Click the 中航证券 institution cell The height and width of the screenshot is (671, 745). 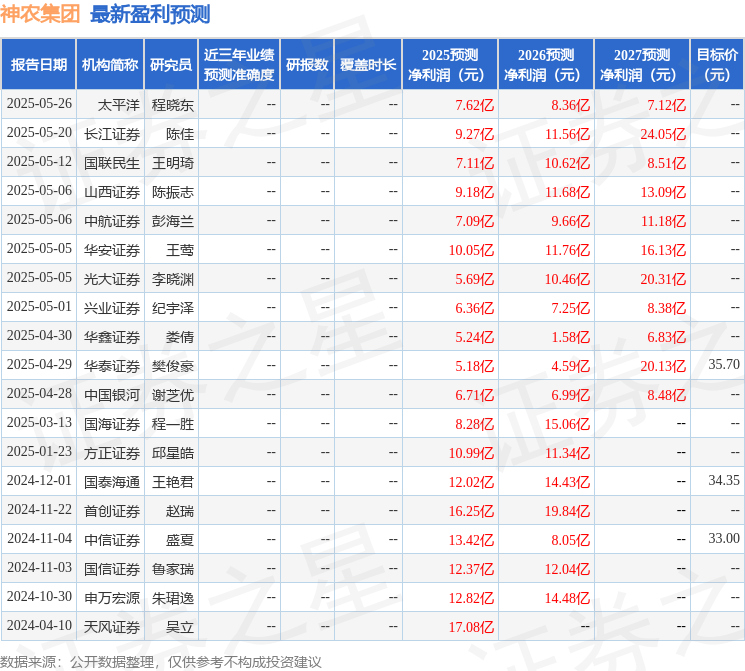pyautogui.click(x=112, y=221)
